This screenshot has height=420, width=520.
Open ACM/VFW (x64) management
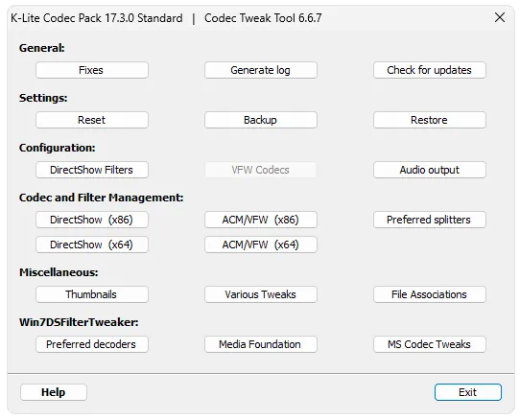pyautogui.click(x=261, y=245)
